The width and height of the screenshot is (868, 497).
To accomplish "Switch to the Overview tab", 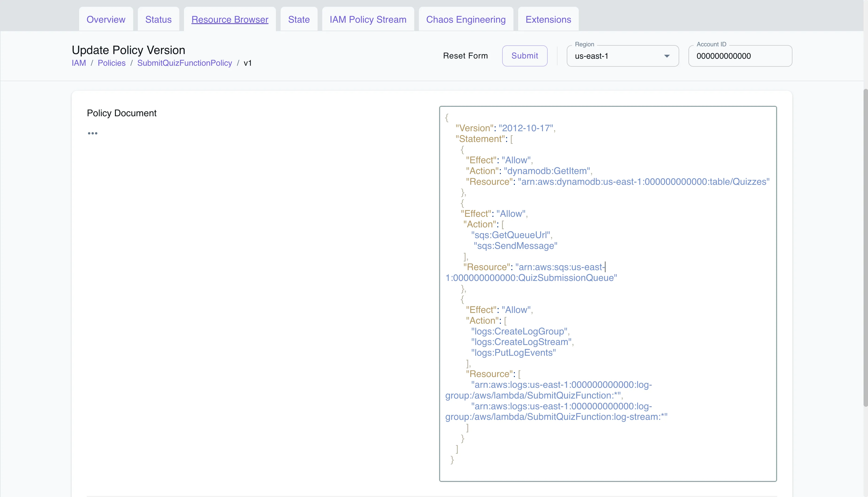I will point(106,19).
